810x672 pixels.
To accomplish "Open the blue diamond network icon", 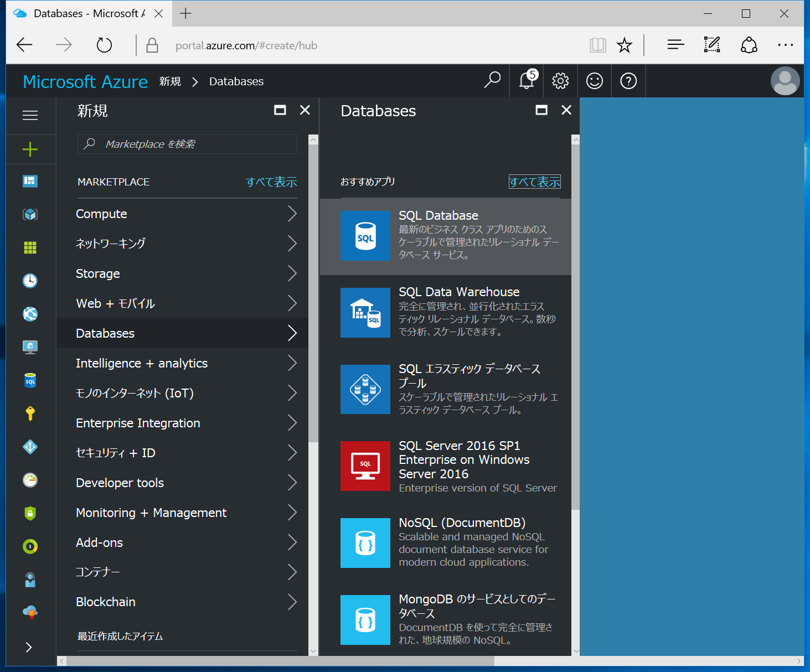I will pos(30,447).
